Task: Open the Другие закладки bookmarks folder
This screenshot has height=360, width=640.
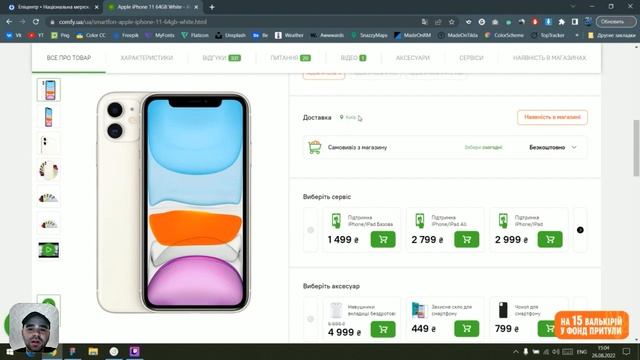Action: point(611,36)
